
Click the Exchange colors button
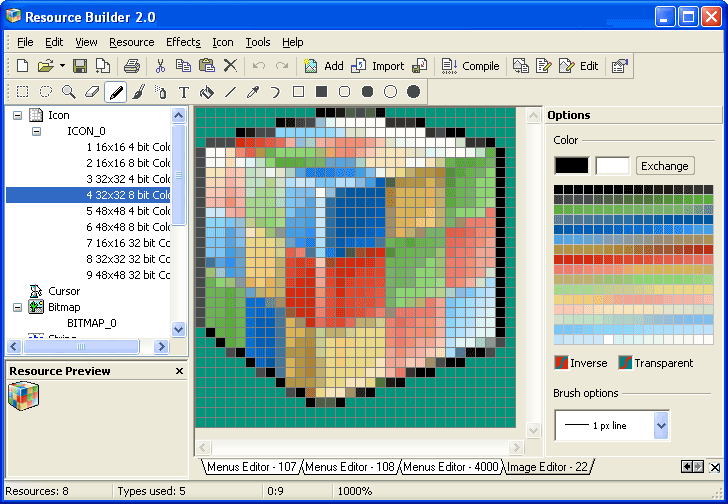tap(665, 166)
